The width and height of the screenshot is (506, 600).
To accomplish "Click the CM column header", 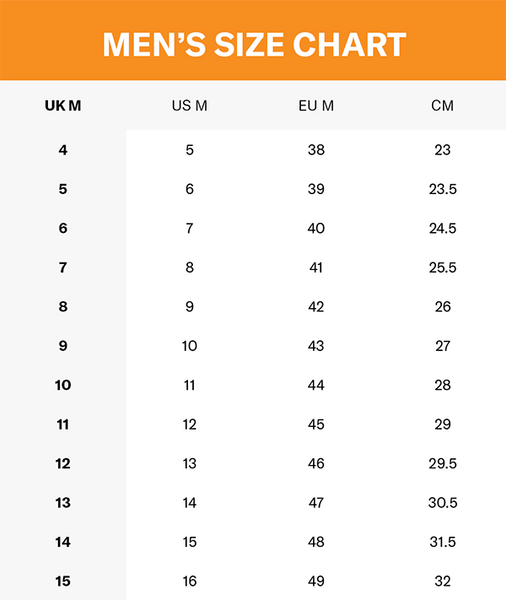I will tap(442, 106).
